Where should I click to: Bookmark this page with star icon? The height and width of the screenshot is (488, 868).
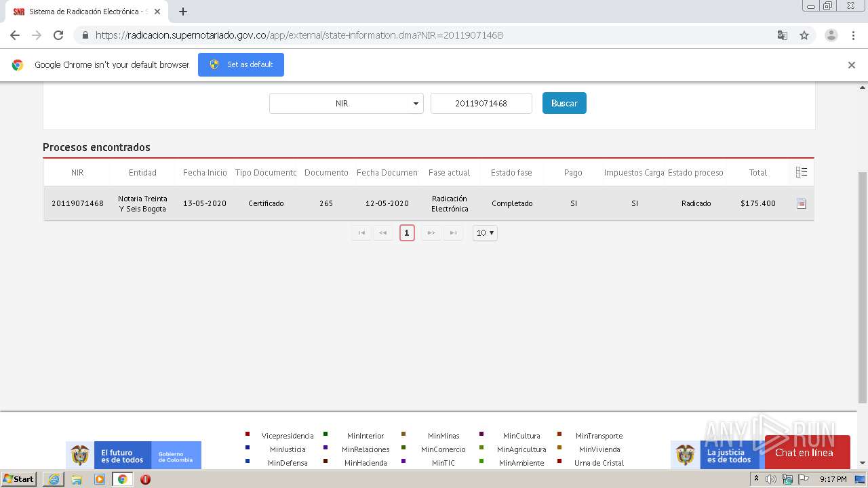[x=804, y=35]
